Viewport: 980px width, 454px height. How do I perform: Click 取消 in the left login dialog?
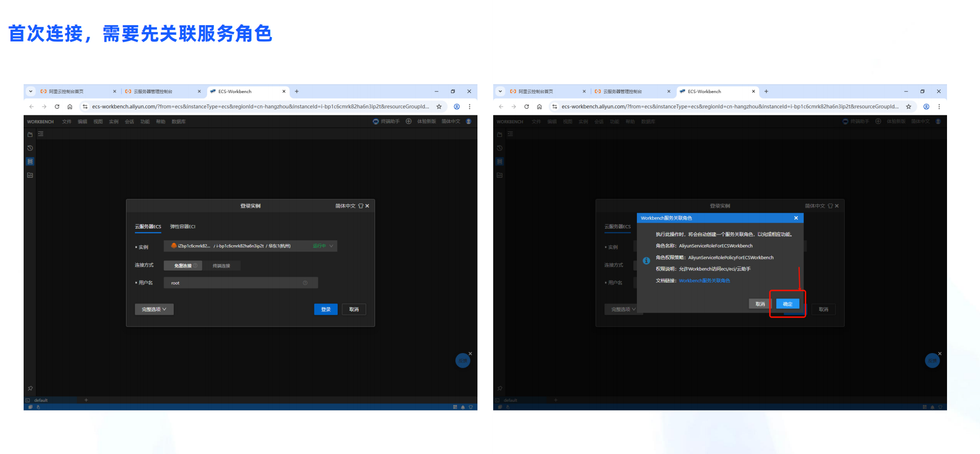[x=354, y=309]
